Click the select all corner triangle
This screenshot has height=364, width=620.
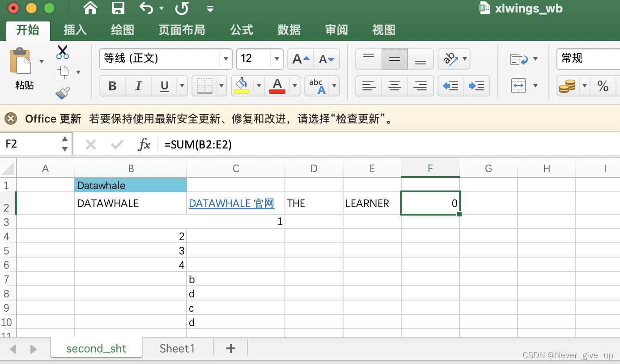[x=8, y=169]
